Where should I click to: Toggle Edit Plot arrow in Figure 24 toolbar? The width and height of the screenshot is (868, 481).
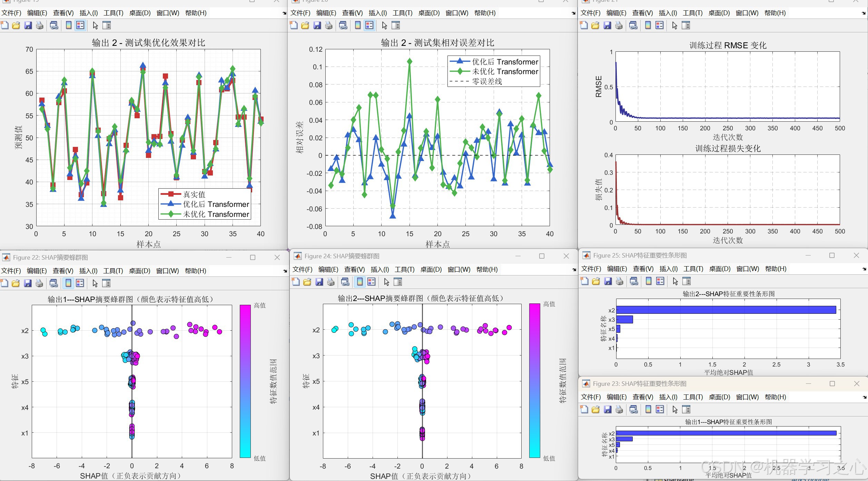pos(386,282)
